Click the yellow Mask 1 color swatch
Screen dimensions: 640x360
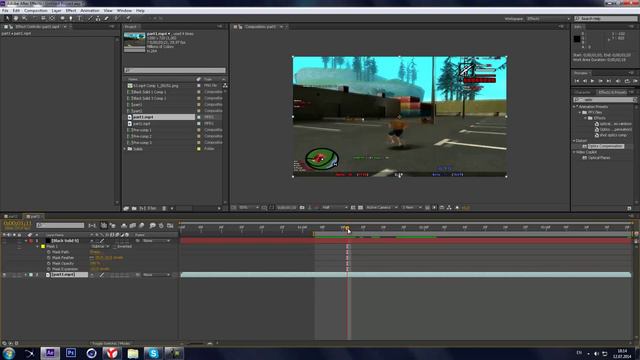[x=43, y=247]
